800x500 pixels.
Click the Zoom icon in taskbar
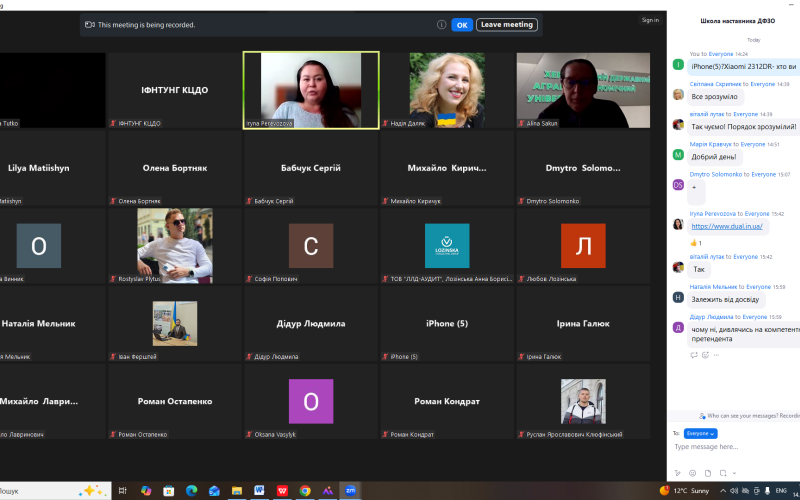click(x=350, y=490)
